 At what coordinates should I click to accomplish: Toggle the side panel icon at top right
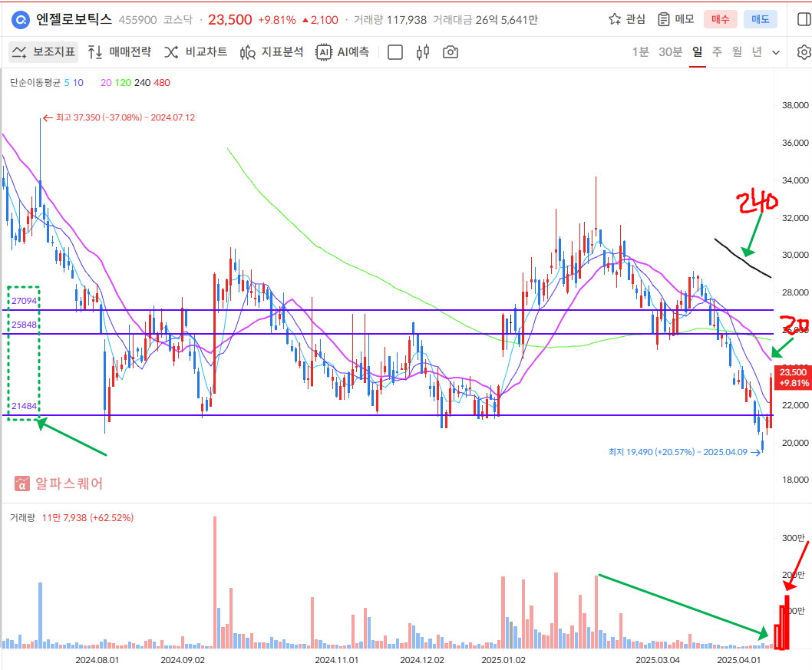click(x=804, y=19)
